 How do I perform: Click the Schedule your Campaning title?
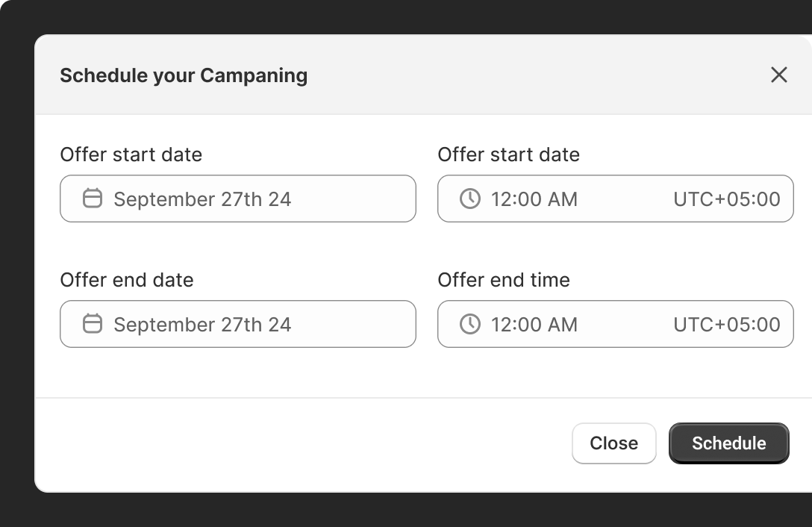pos(184,75)
